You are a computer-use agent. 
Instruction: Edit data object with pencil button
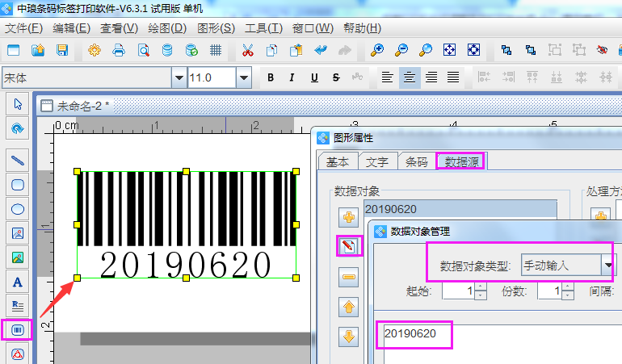(x=349, y=246)
